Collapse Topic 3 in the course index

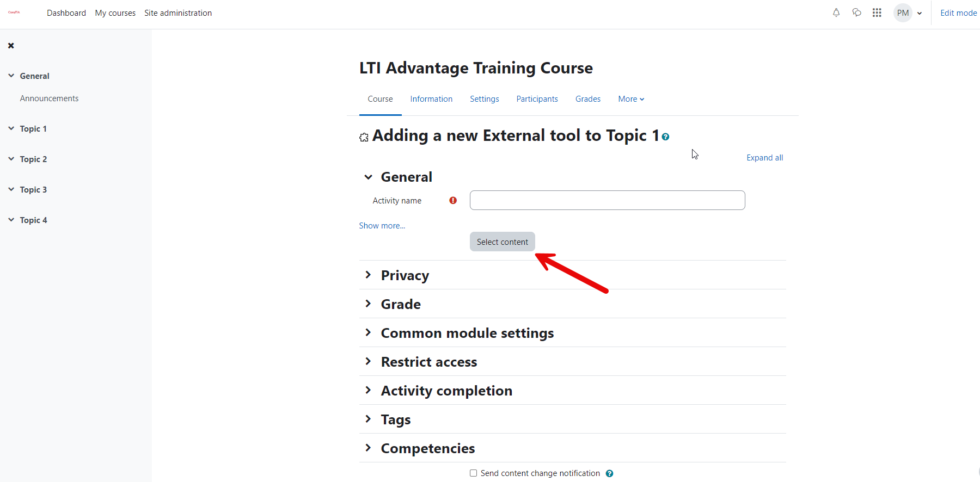[x=11, y=189]
